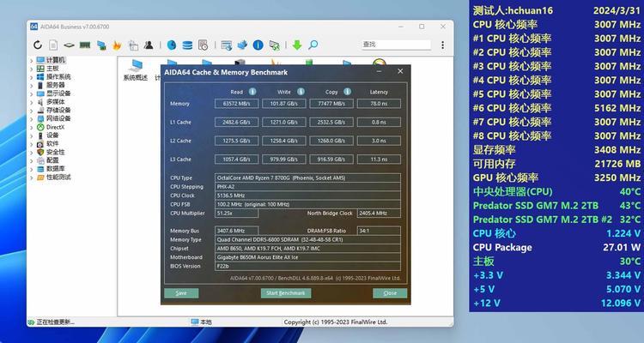Image resolution: width=644 pixels, height=343 pixels.
Task: Expand the 设备 tree node
Action: coord(32,135)
